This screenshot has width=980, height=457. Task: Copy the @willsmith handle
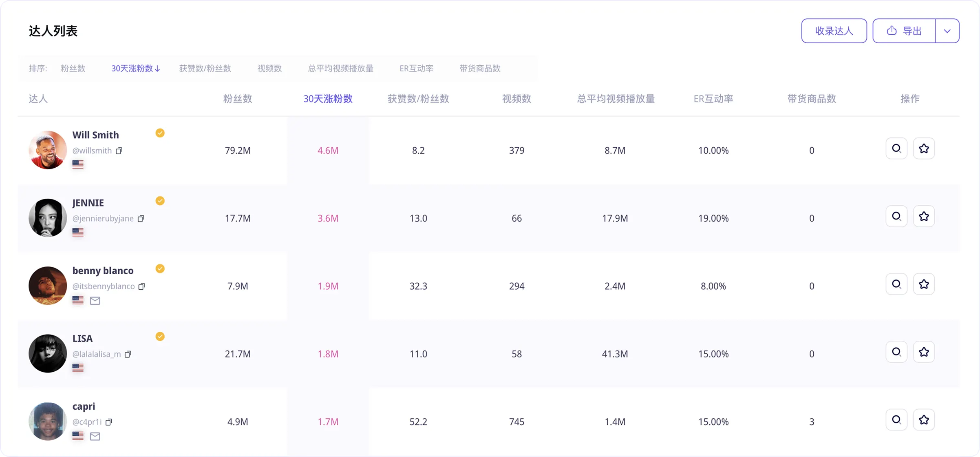tap(119, 151)
